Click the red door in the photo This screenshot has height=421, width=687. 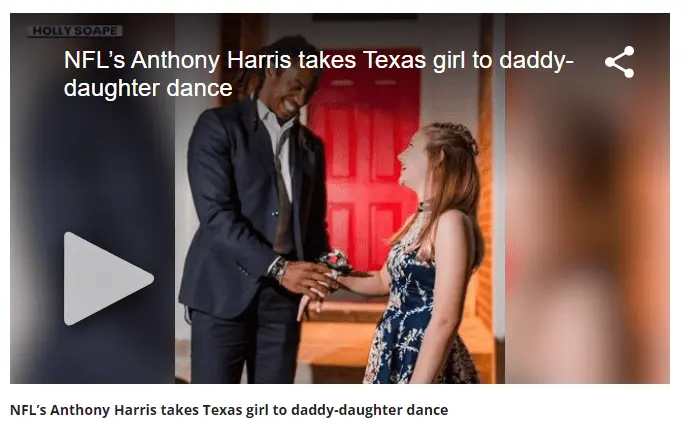[x=364, y=158]
